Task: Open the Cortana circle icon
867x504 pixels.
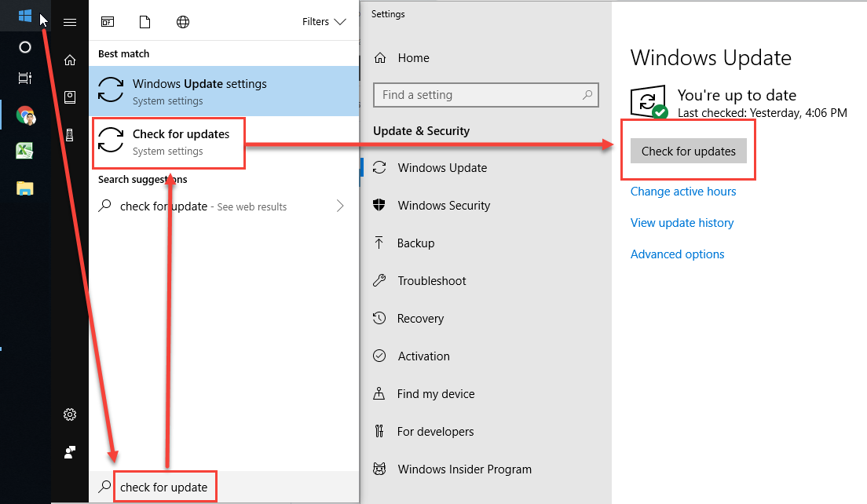Action: pos(25,48)
